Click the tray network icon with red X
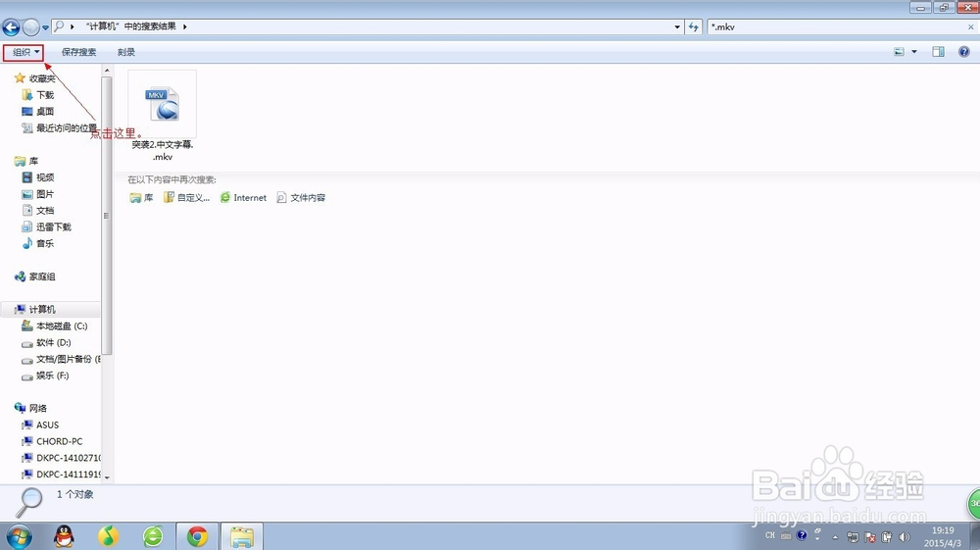Screen dimensions: 980x550 (870, 537)
